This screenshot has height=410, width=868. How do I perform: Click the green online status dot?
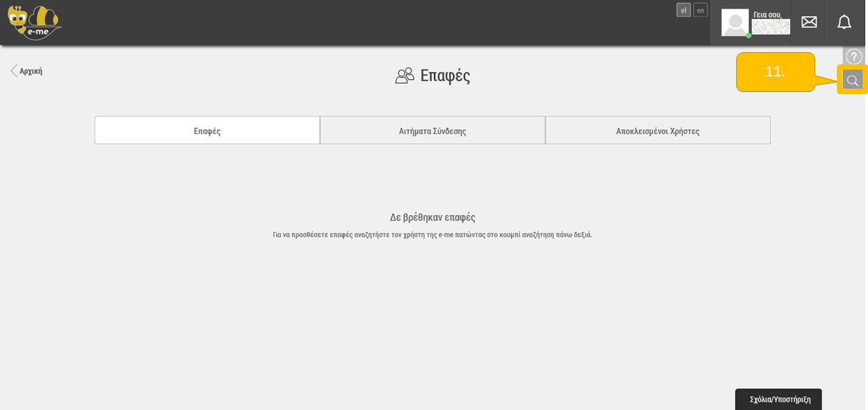coord(748,35)
